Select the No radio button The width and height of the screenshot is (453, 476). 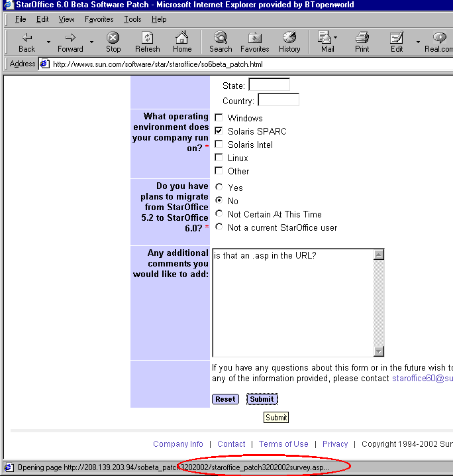(x=219, y=200)
